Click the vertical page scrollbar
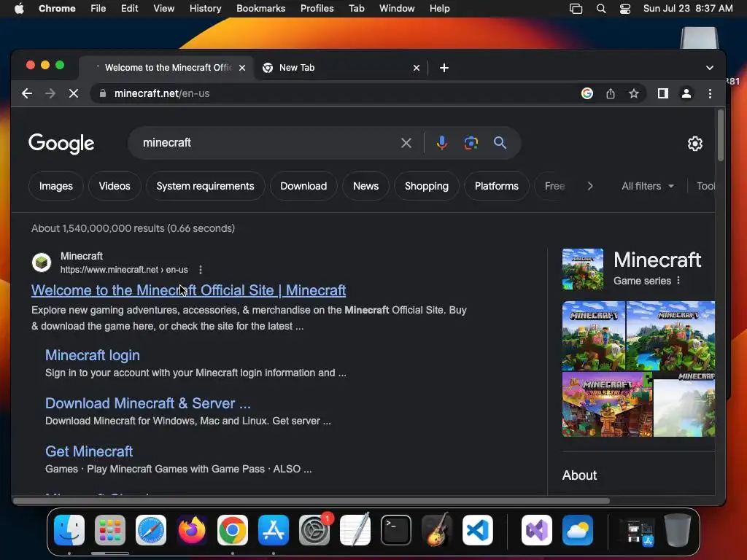This screenshot has width=747, height=560. 720,136
